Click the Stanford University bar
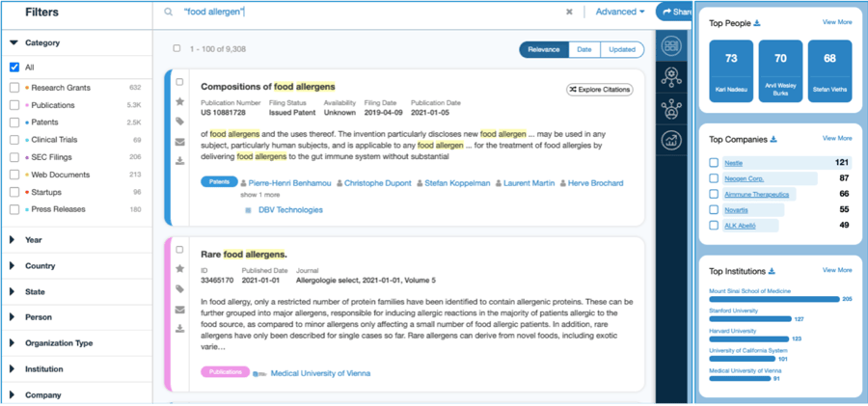 click(750, 319)
